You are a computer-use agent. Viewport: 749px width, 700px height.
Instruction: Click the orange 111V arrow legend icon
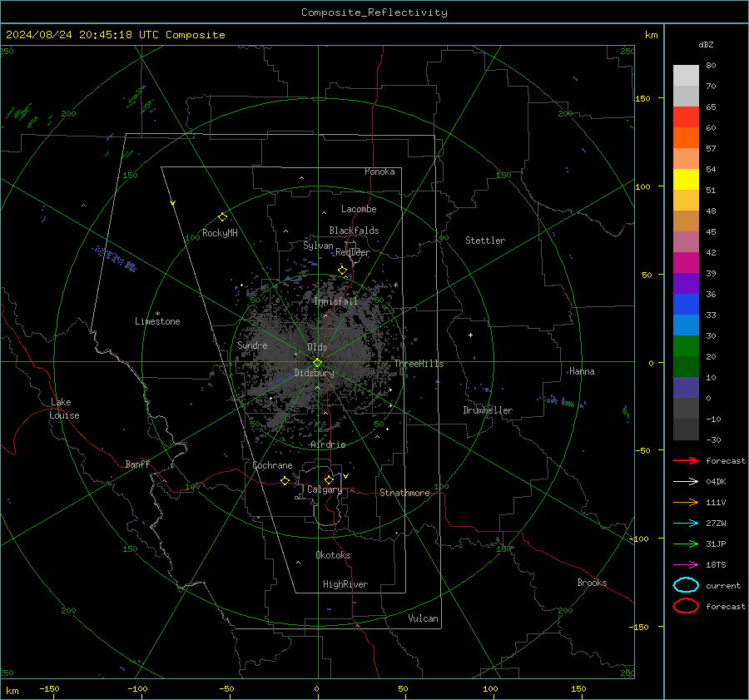tap(686, 502)
